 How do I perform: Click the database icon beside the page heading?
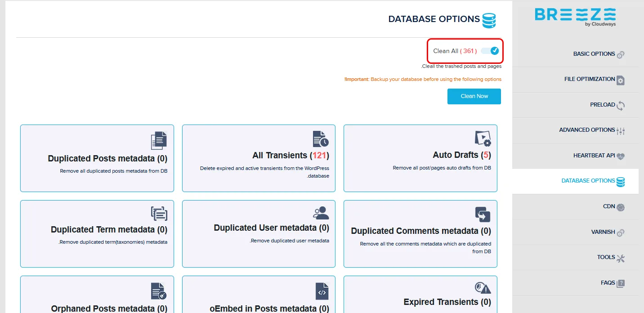tap(489, 21)
